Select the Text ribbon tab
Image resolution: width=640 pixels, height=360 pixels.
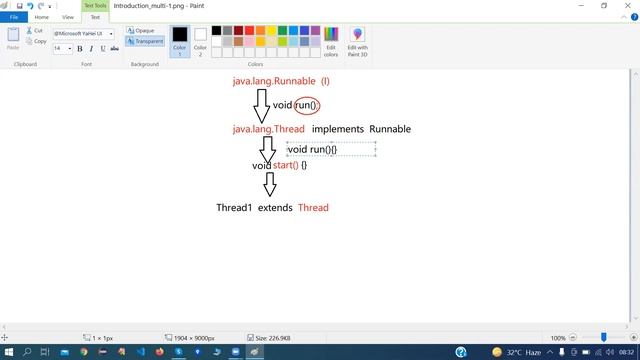(x=95, y=17)
